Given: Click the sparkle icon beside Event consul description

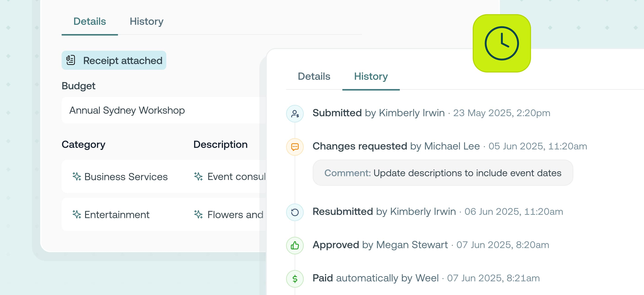Looking at the screenshot, I should (198, 177).
